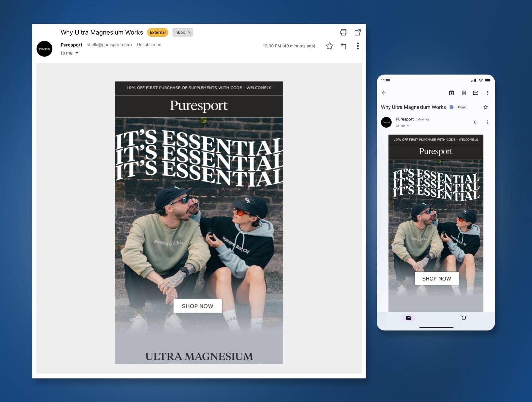Image resolution: width=532 pixels, height=402 pixels.
Task: Click the External label badge
Action: coord(158,32)
